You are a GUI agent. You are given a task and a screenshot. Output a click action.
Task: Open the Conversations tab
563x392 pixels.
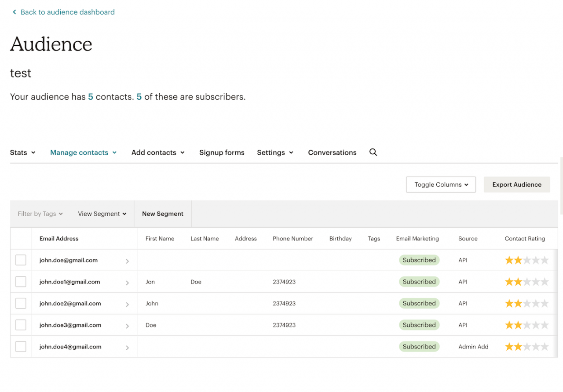coord(332,152)
